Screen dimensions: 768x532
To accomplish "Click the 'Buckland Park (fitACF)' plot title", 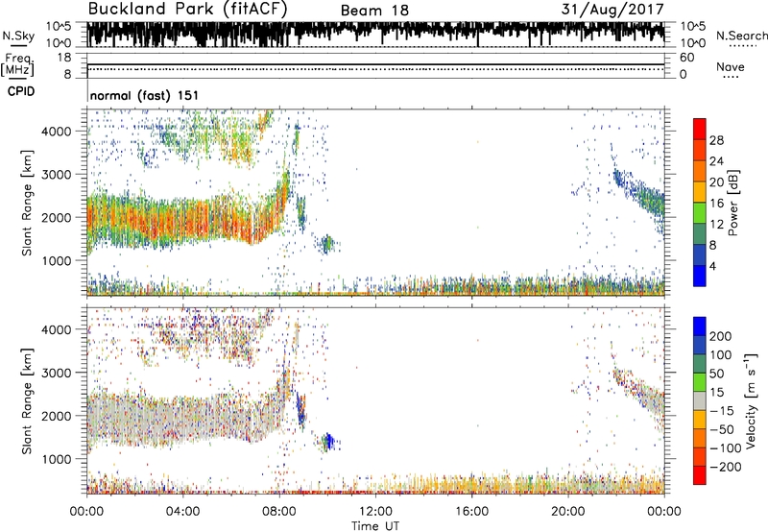I will (187, 10).
